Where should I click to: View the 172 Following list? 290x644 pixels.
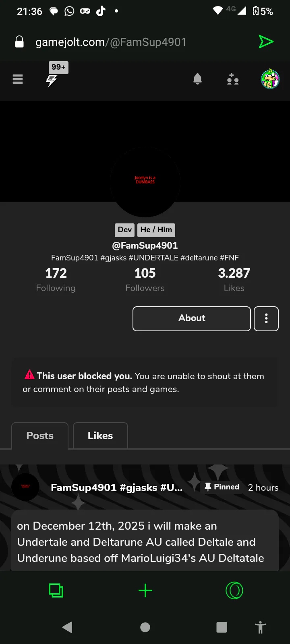click(56, 280)
